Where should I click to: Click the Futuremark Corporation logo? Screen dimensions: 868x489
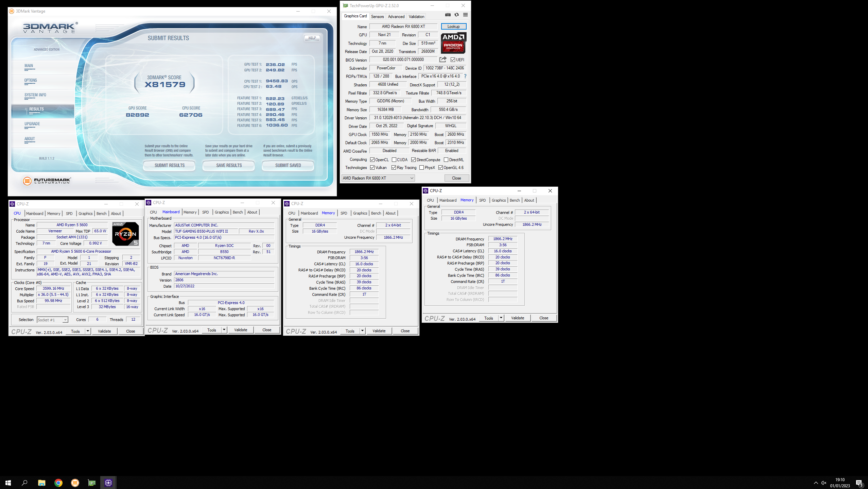click(47, 181)
